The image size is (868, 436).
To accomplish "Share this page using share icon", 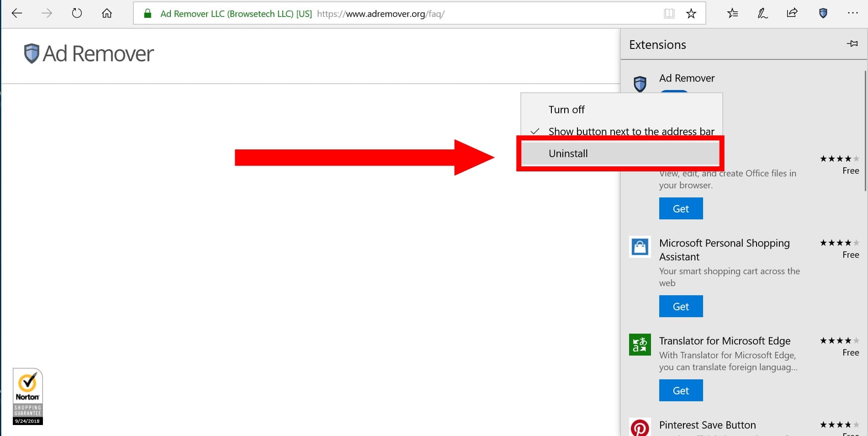I will click(792, 13).
